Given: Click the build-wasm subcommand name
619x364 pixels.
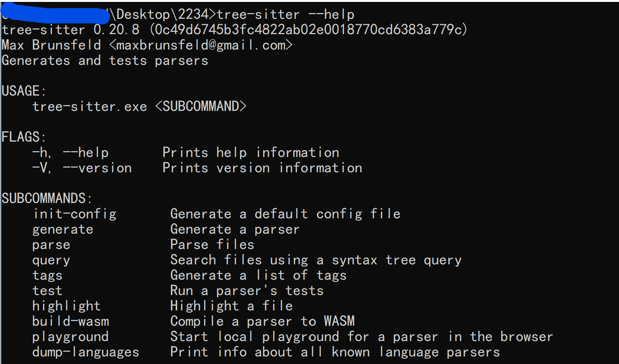Looking at the screenshot, I should click(71, 321).
